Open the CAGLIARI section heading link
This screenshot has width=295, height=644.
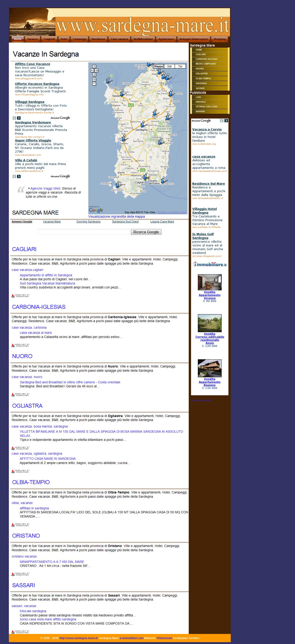(24, 249)
